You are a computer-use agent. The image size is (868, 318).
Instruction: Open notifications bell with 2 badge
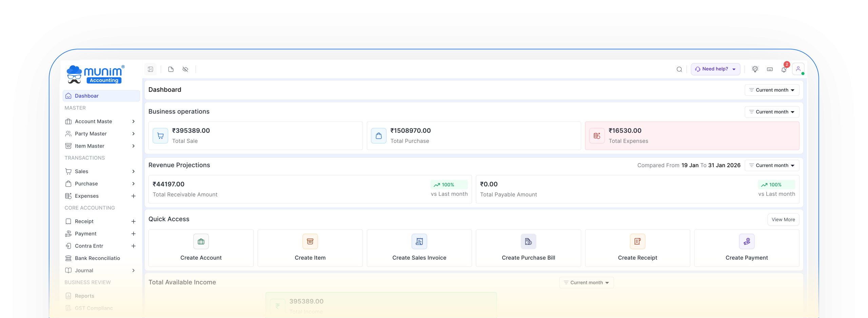point(784,69)
